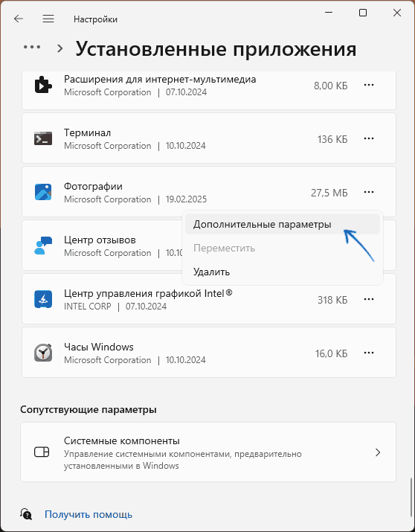The image size is (415, 532).
Task: Choose Дополнительные параметры in context menu
Action: click(283, 224)
